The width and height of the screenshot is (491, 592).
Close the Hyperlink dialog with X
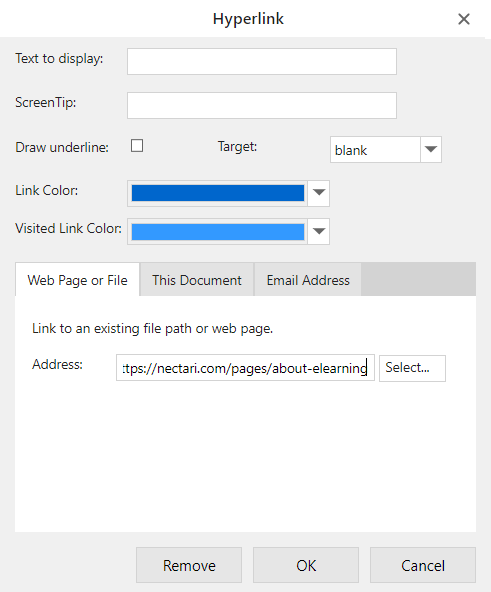pos(464,19)
